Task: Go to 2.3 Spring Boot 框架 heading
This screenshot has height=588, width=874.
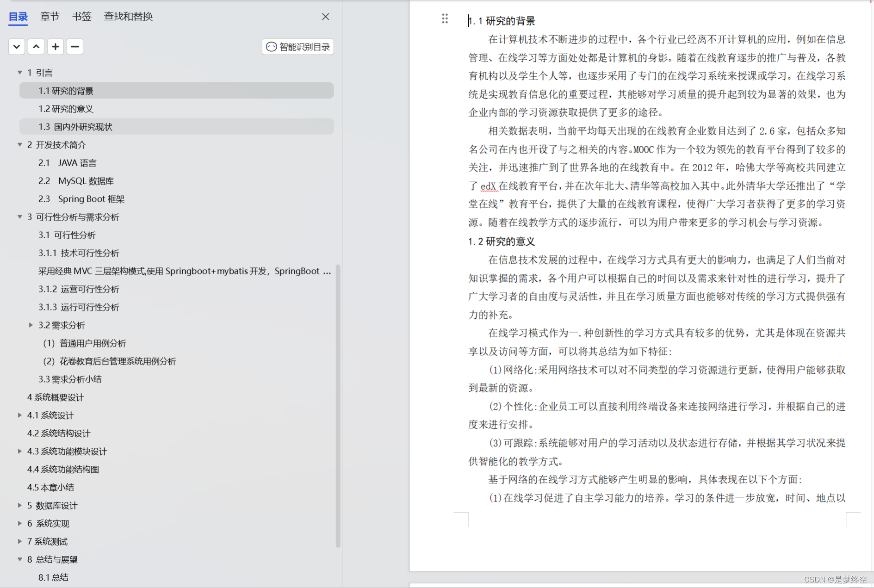Action: (81, 199)
